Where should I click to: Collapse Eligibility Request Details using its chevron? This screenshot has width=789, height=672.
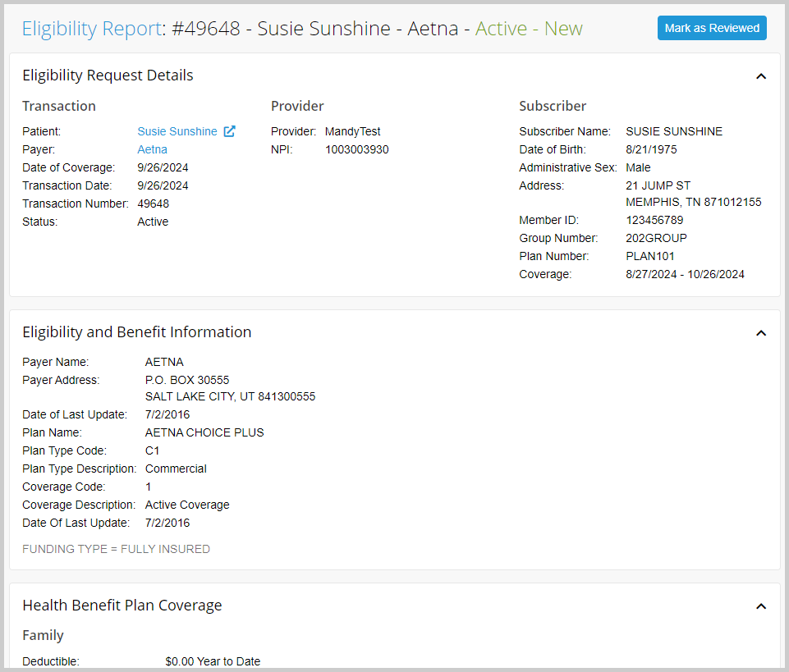click(760, 76)
